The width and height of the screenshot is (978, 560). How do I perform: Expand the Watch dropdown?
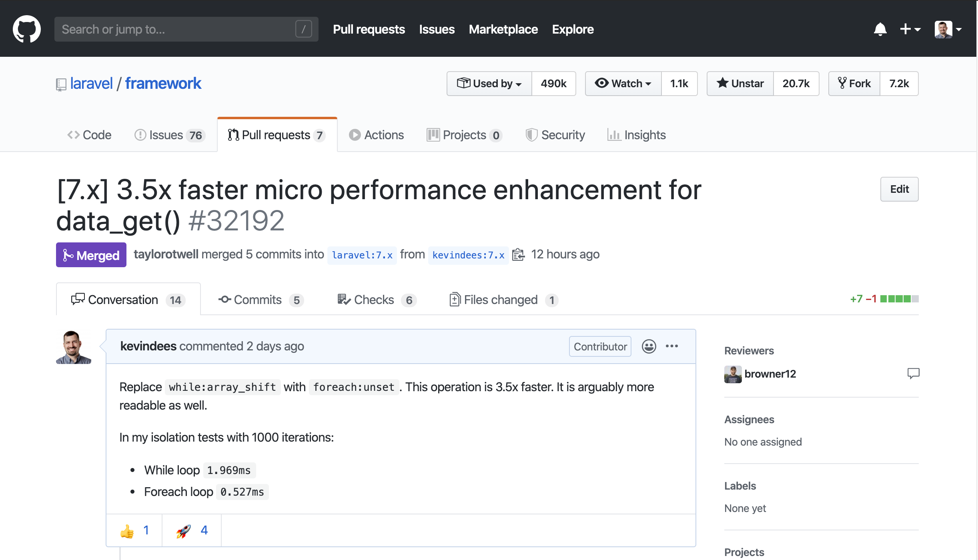pyautogui.click(x=623, y=83)
